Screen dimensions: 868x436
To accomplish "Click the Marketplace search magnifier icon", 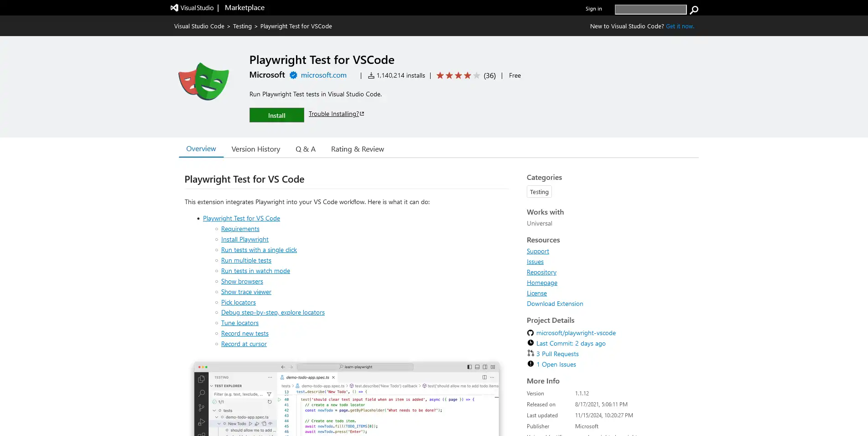I will pos(694,9).
